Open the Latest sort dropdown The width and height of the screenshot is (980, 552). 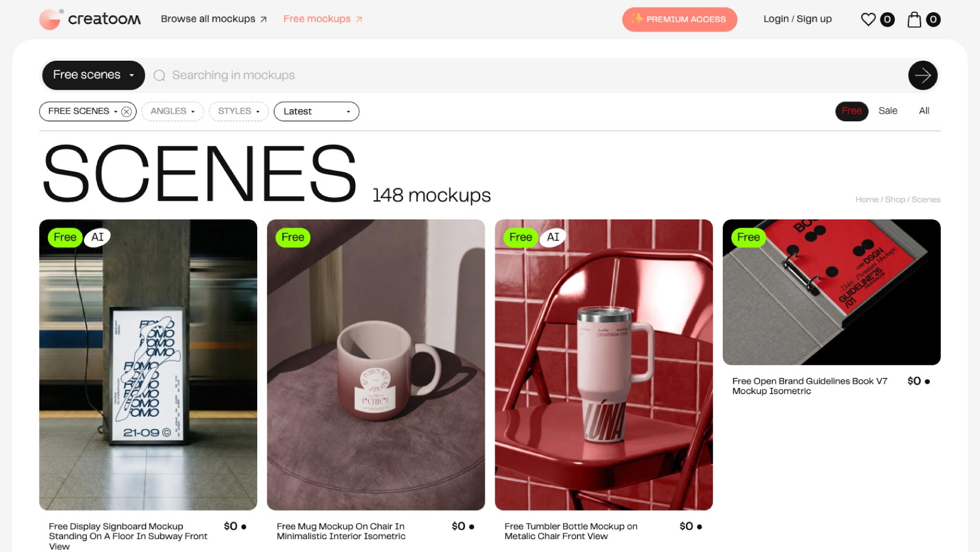pos(316,111)
